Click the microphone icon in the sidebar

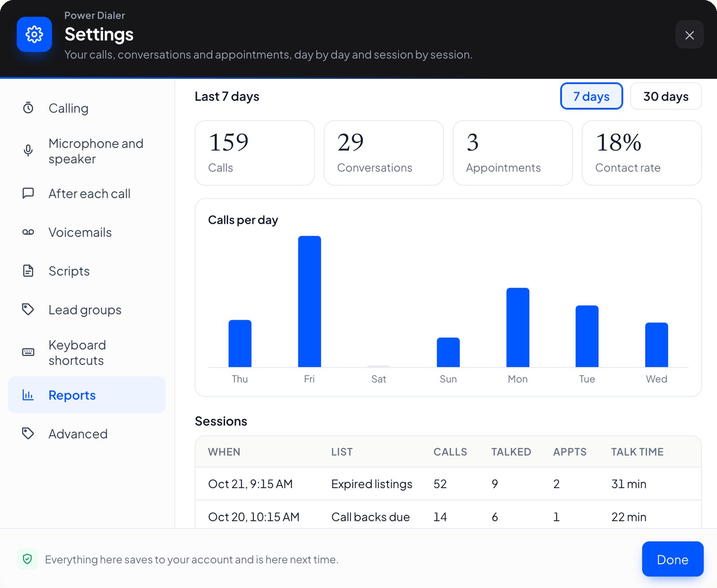pos(28,151)
